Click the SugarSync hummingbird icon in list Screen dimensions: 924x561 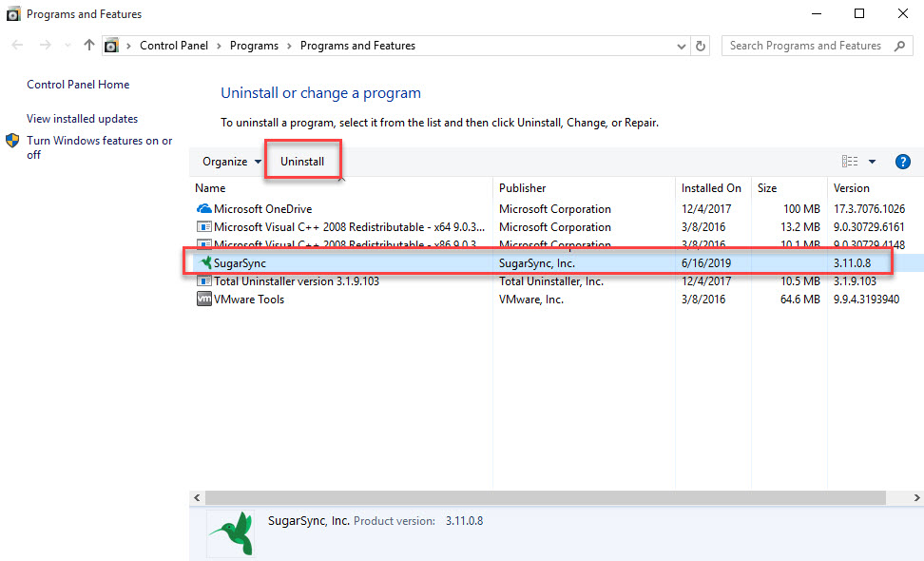205,262
